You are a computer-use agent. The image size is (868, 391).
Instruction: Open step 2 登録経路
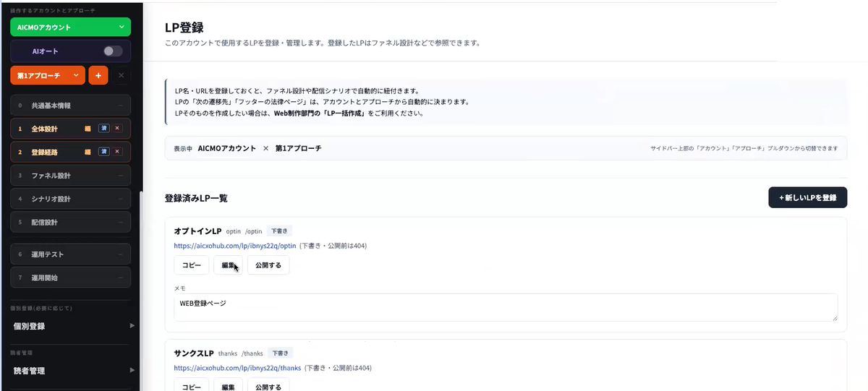click(x=70, y=152)
